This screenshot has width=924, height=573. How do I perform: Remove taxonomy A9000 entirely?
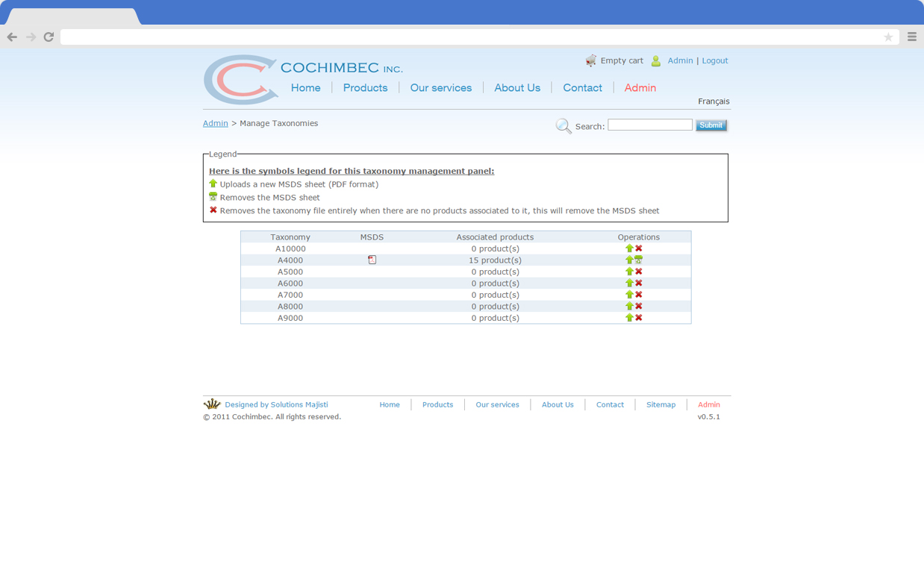point(638,317)
